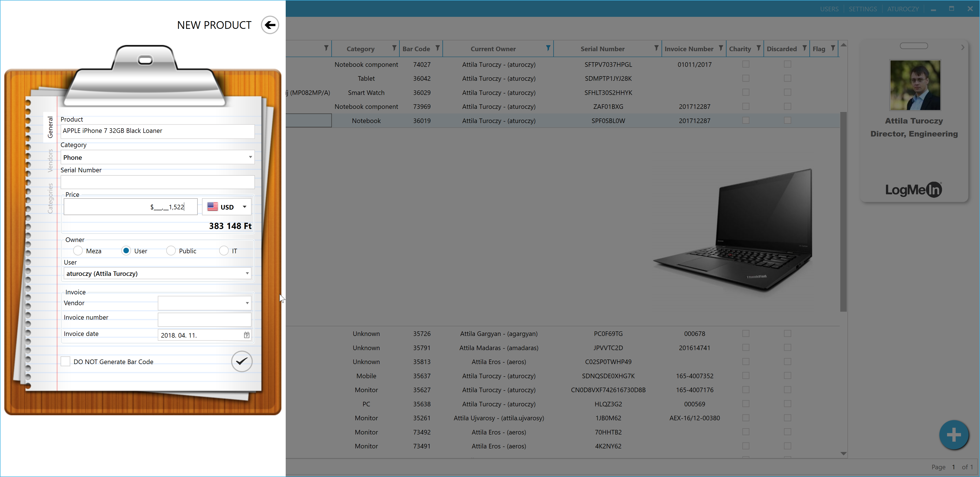Click the Bar Code column filter icon
This screenshot has width=980, height=477.
[437, 48]
